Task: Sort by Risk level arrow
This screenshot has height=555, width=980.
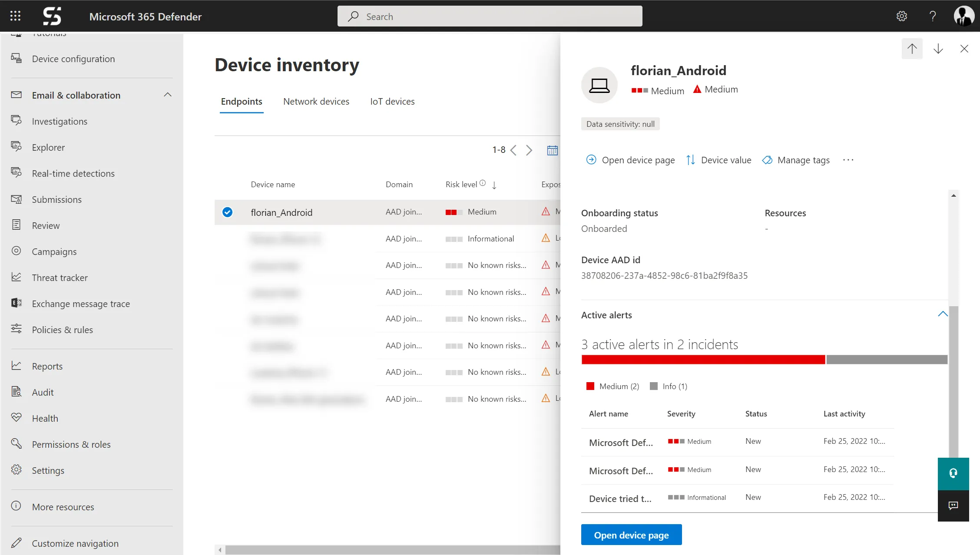Action: (494, 185)
